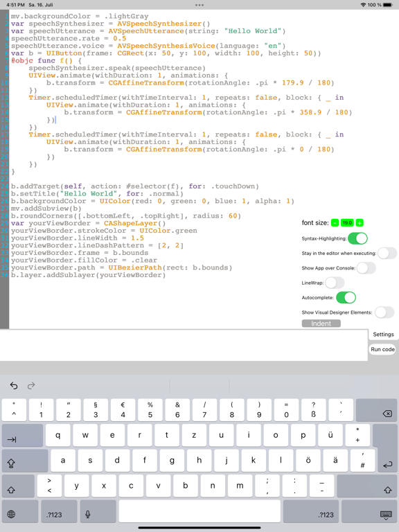Tap the redo arrow above keyboard
This screenshot has width=399, height=532.
[31, 385]
